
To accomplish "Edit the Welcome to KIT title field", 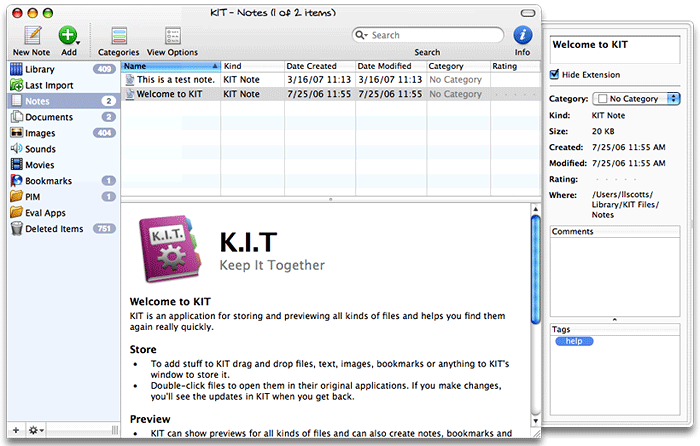I will tap(615, 50).
